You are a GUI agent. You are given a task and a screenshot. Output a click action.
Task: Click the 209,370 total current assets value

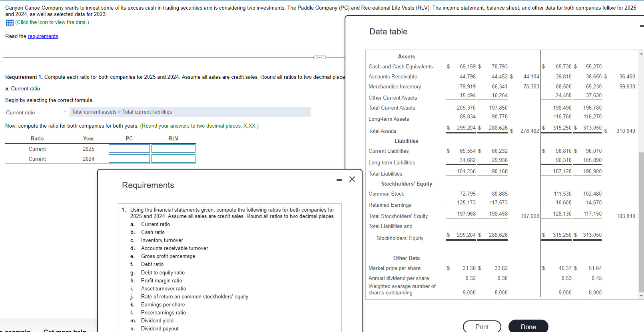[466, 108]
